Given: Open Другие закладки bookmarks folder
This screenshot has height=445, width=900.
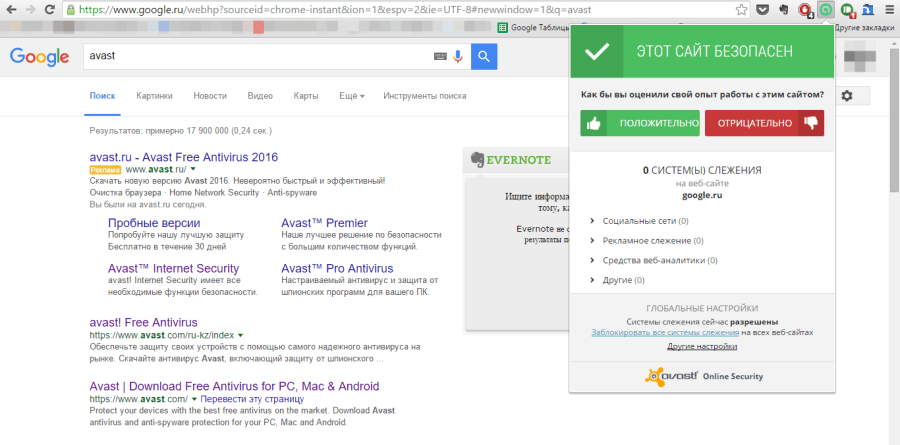Looking at the screenshot, I should click(864, 27).
